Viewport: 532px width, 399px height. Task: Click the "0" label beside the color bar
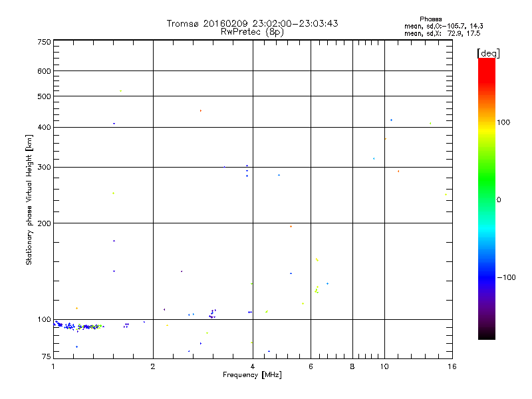[x=499, y=200]
